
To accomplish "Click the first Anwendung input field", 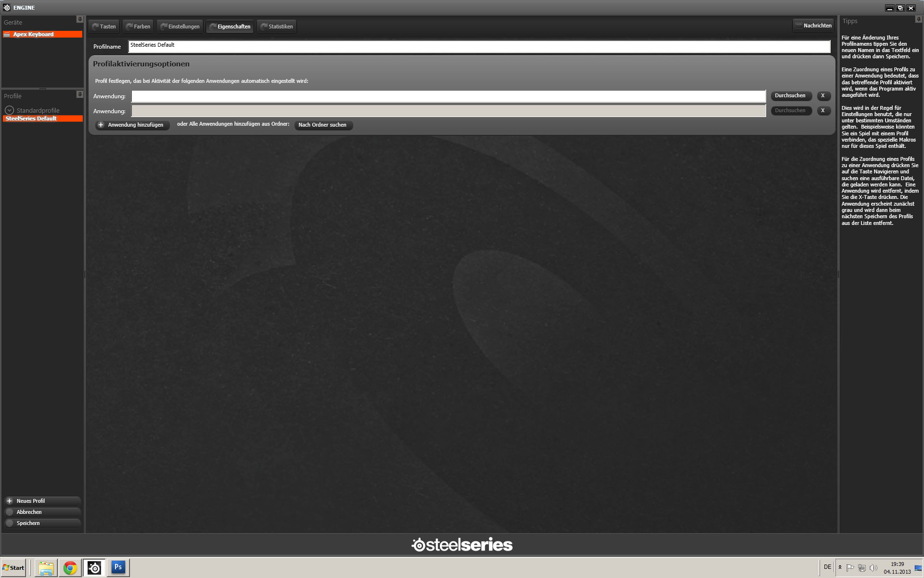I will [449, 96].
